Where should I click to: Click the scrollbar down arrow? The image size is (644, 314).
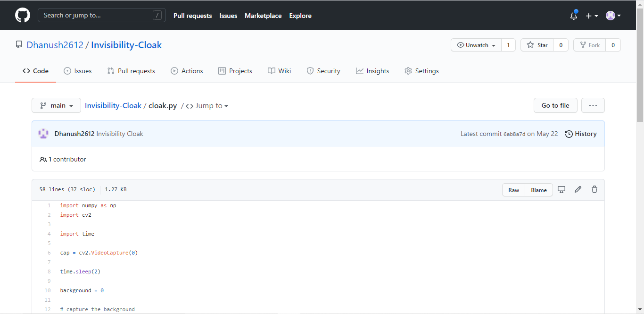click(x=640, y=310)
